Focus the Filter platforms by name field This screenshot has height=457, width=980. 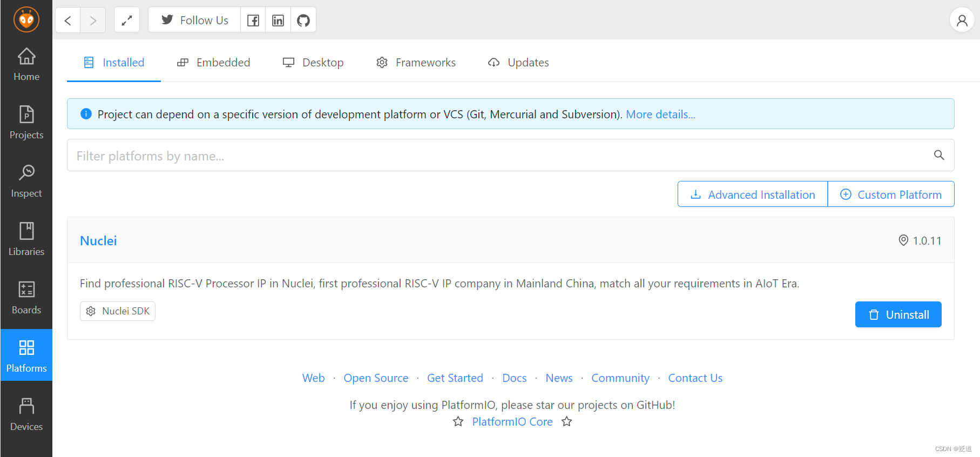(x=510, y=155)
